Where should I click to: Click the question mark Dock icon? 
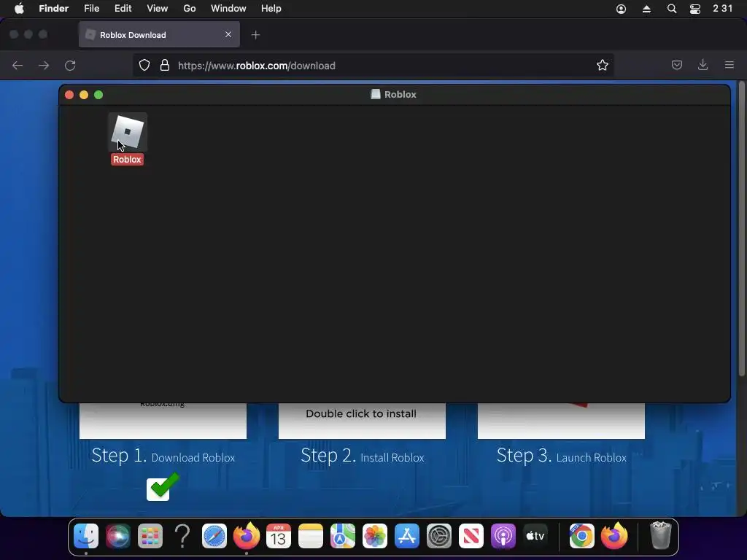(182, 536)
